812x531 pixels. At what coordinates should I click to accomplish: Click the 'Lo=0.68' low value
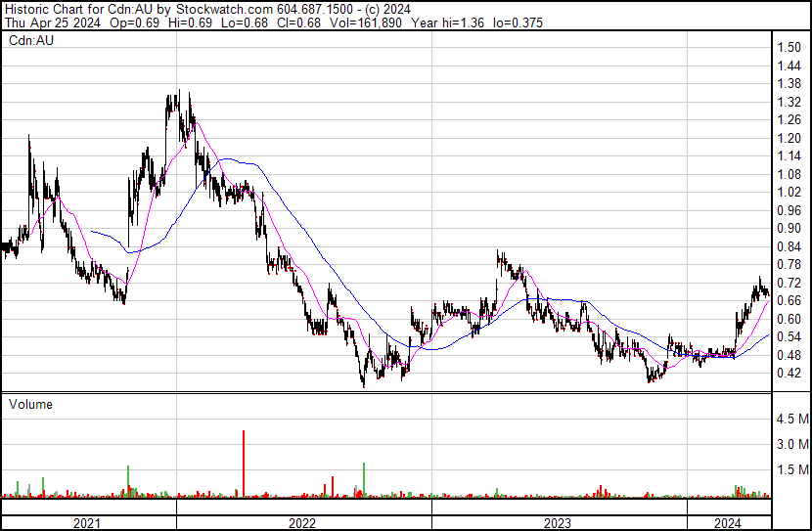pos(245,22)
